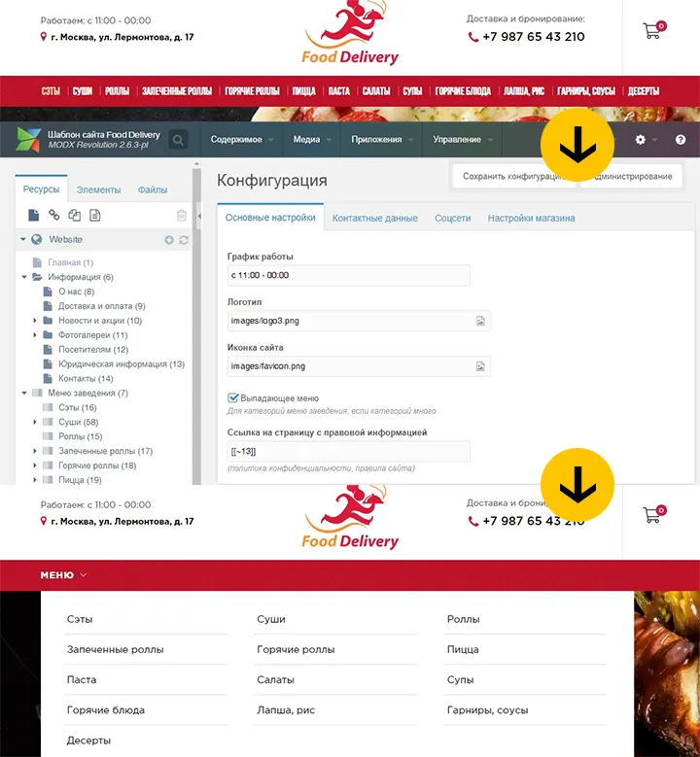Refresh the Website tree with reload icon
Screen dimensions: 700x757
[184, 240]
